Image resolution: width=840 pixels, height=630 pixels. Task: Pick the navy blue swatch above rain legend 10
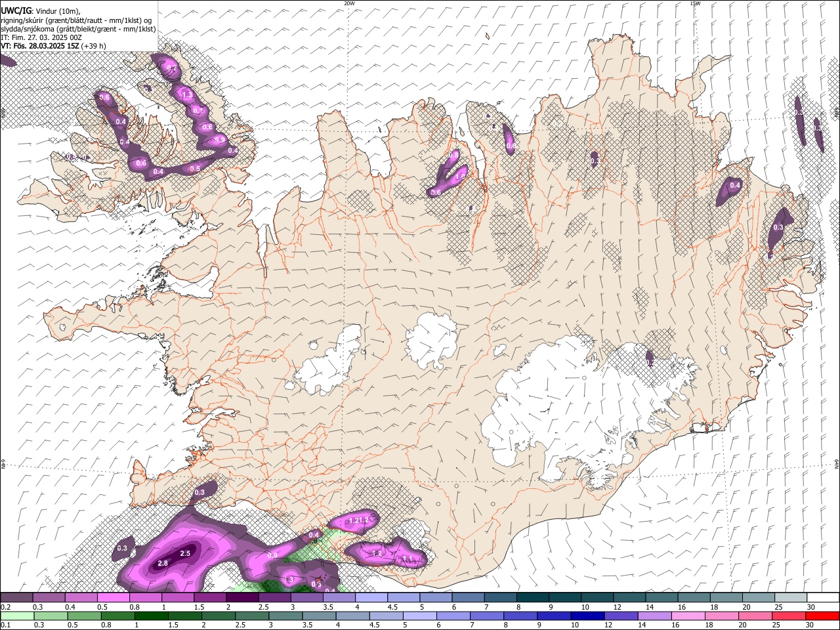pyautogui.click(x=587, y=616)
